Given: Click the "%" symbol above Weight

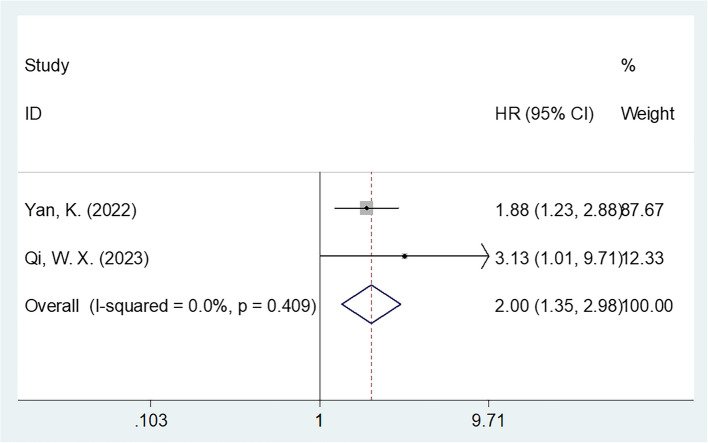Looking at the screenshot, I should pyautogui.click(x=628, y=66).
